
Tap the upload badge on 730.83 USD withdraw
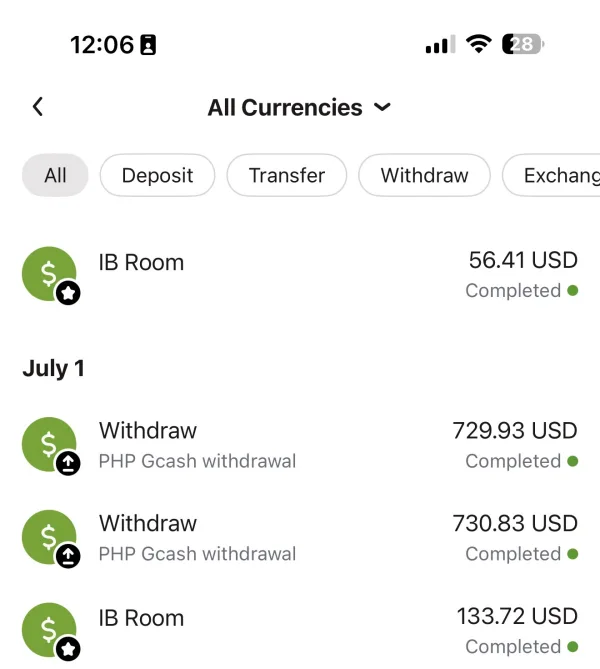coord(68,556)
